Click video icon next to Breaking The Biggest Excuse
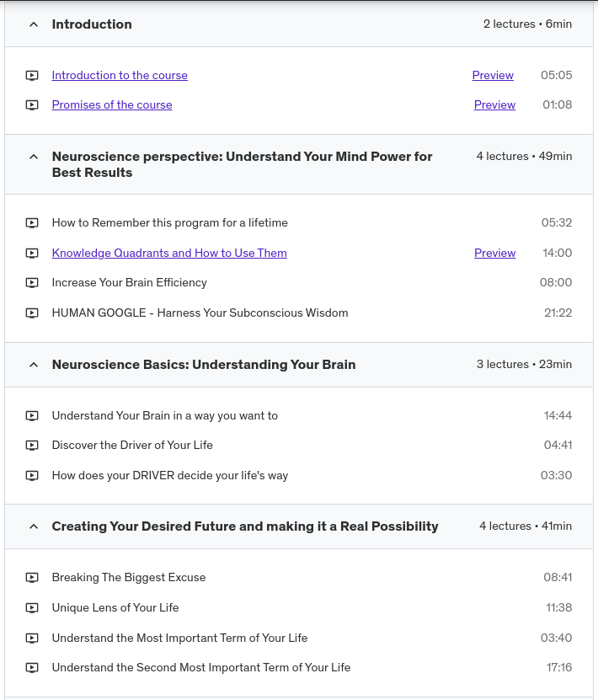The image size is (598, 700). (x=32, y=578)
